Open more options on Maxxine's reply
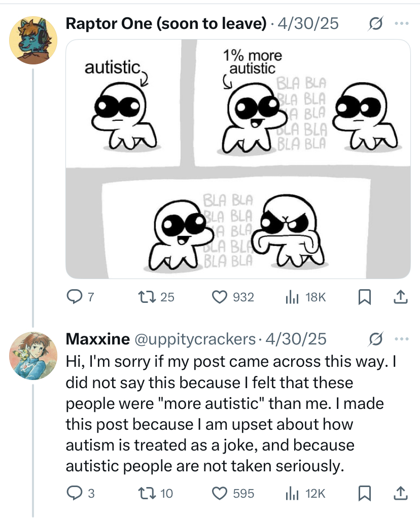This screenshot has height=518, width=420. click(401, 338)
